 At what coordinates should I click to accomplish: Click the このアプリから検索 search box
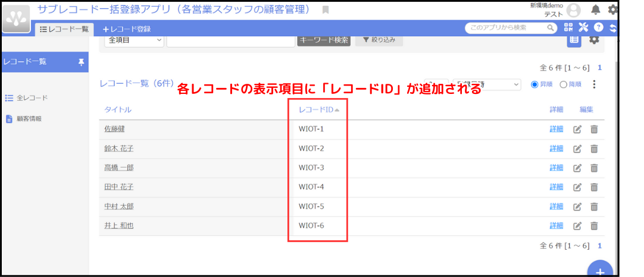click(511, 28)
